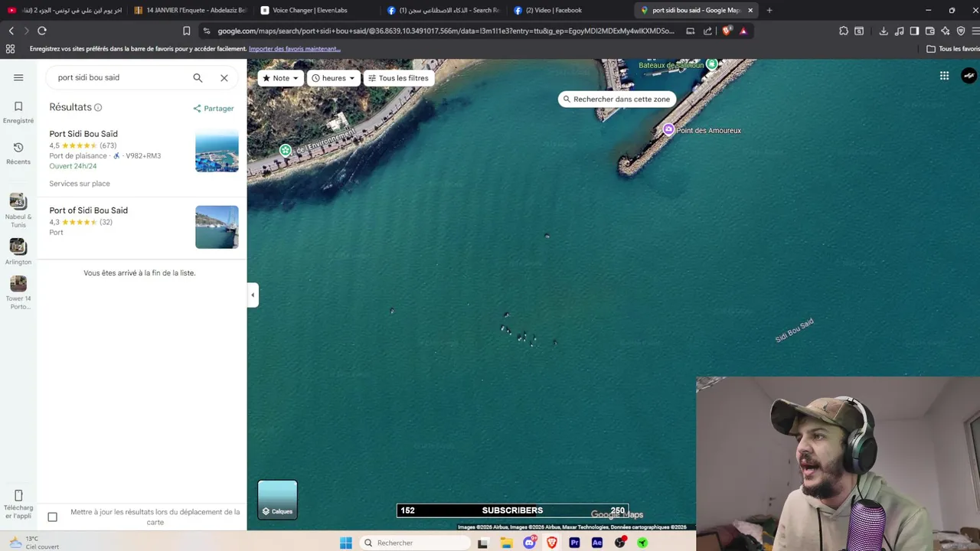Open the Tower 14 Porto recent item
980x551 pixels.
18,293
